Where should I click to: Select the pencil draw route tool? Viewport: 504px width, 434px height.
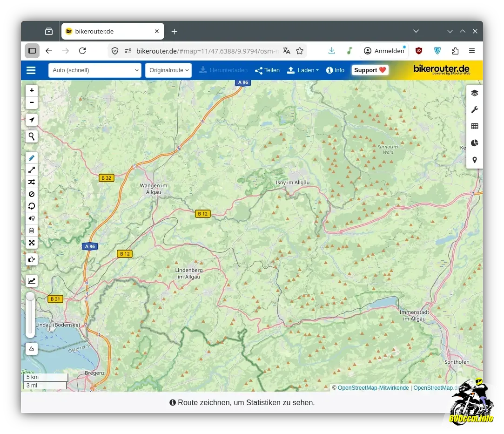(x=32, y=158)
